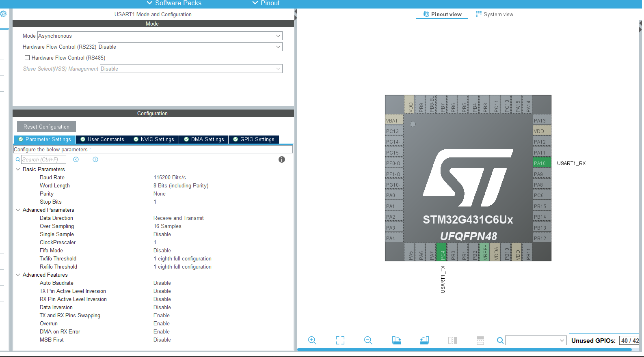
Task: Click the MSB First value Disable
Action: (162, 340)
